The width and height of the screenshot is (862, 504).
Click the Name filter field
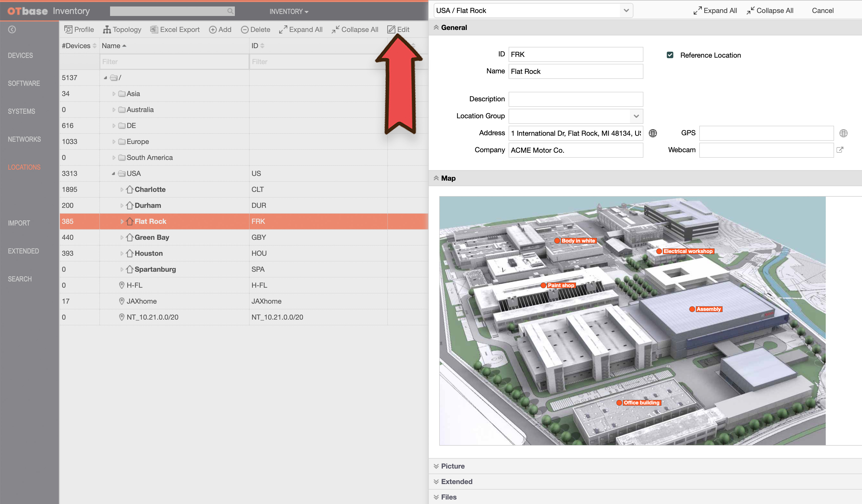point(174,62)
